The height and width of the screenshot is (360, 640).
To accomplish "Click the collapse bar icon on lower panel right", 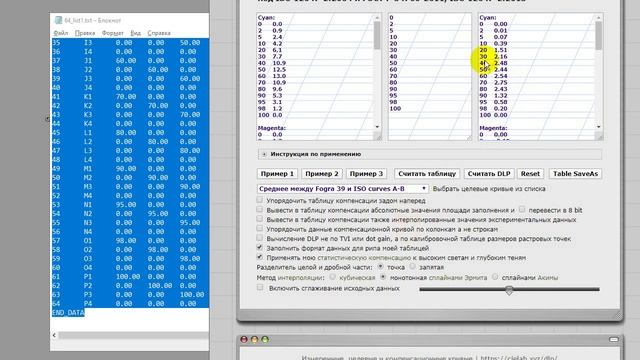I will click(x=614, y=339).
